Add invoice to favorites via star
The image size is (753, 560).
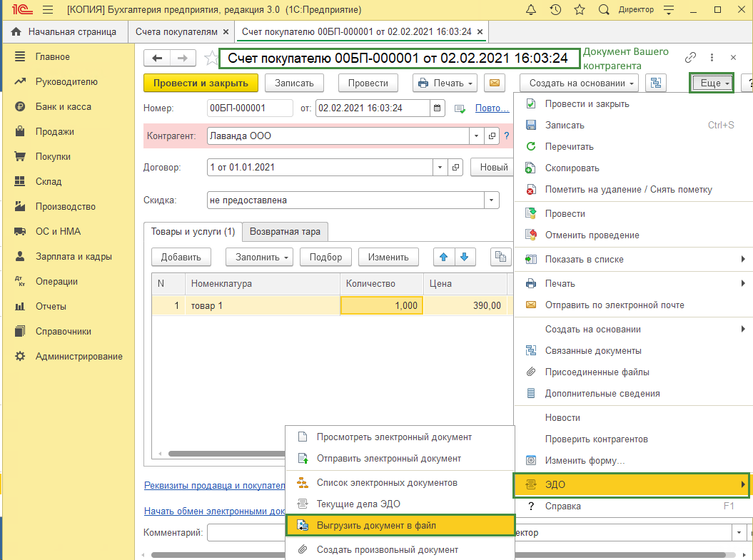[211, 58]
